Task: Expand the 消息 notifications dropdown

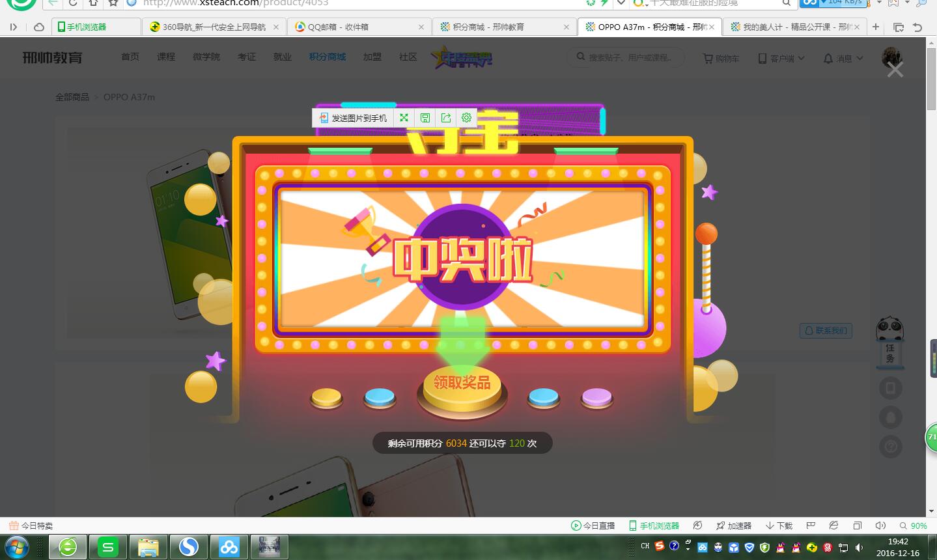Action: pyautogui.click(x=843, y=58)
